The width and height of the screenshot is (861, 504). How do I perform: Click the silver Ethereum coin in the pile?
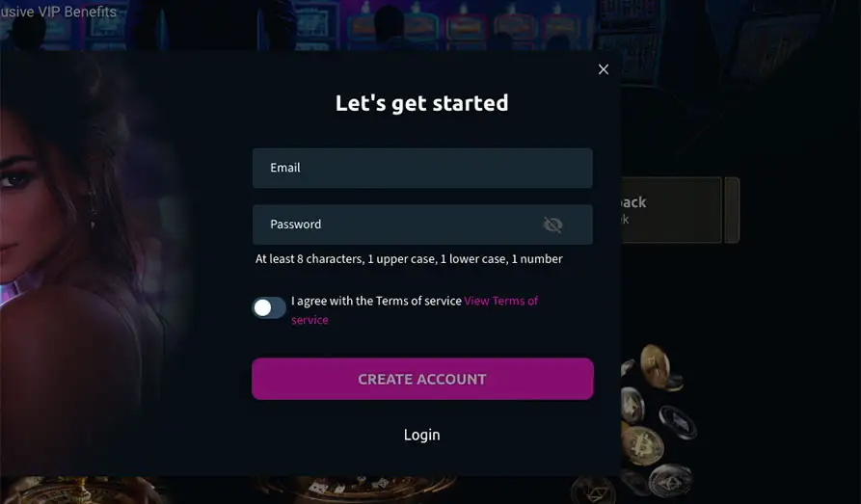[633, 405]
